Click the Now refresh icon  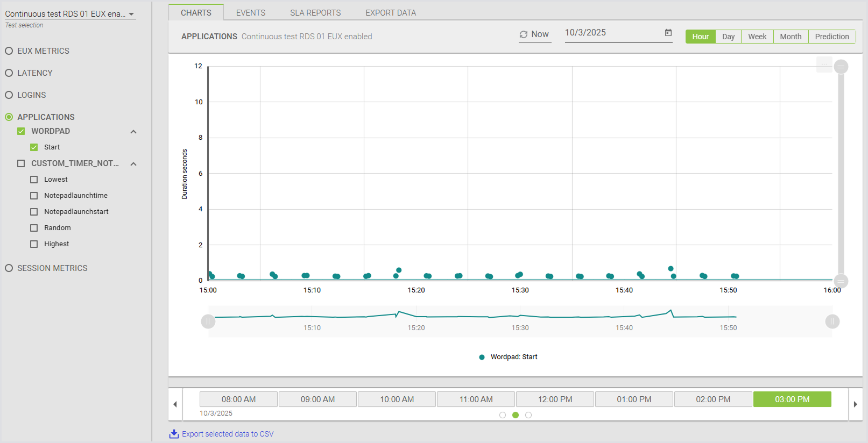point(523,34)
